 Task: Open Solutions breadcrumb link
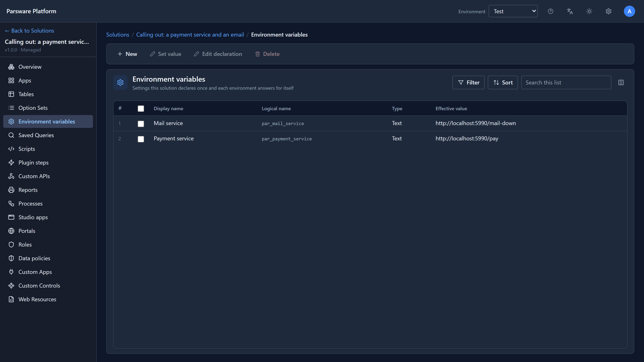118,35
